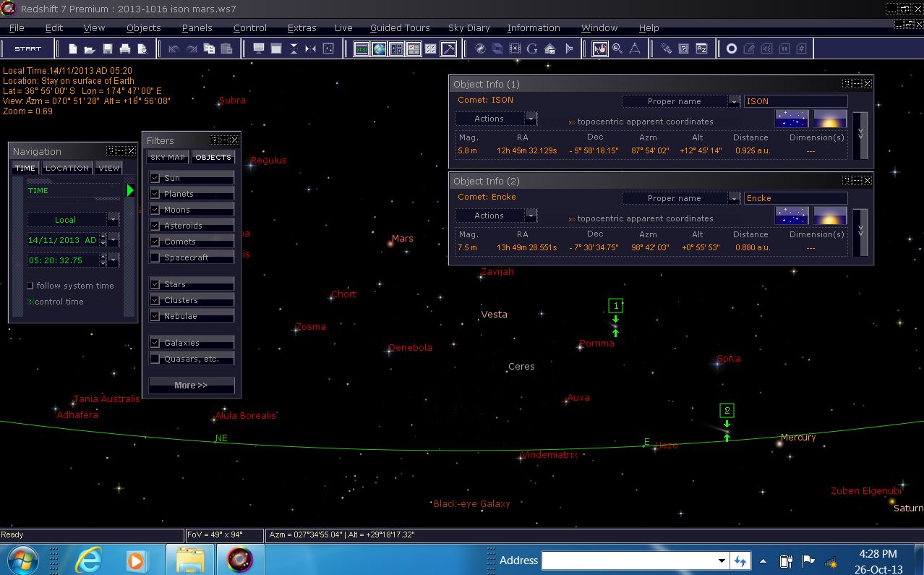
Task: Select the hand pan tool
Action: (600, 49)
